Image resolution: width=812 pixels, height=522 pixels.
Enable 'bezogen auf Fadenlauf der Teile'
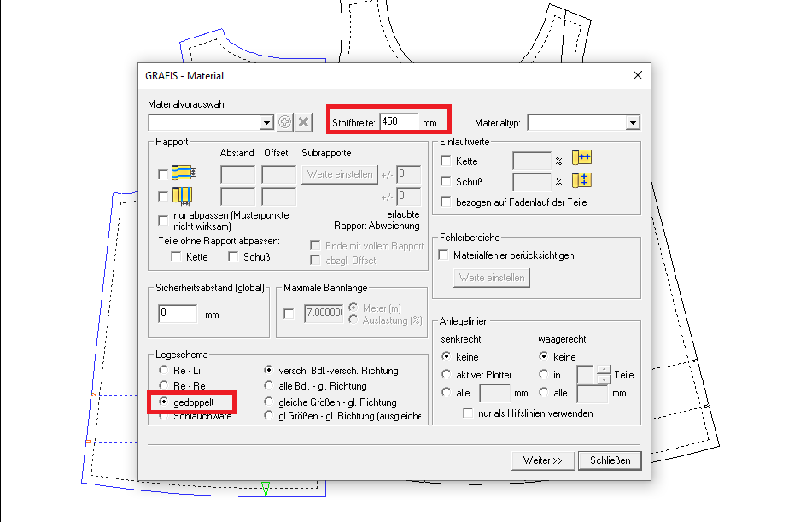[446, 202]
